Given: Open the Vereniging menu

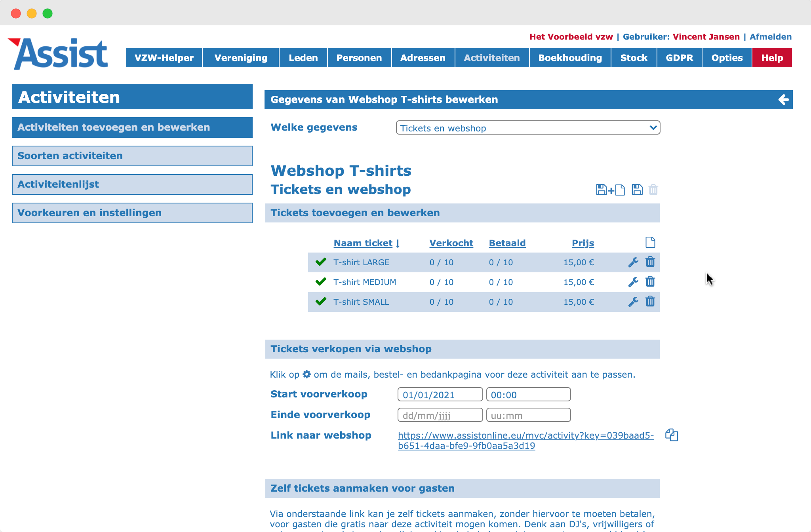Looking at the screenshot, I should point(241,58).
